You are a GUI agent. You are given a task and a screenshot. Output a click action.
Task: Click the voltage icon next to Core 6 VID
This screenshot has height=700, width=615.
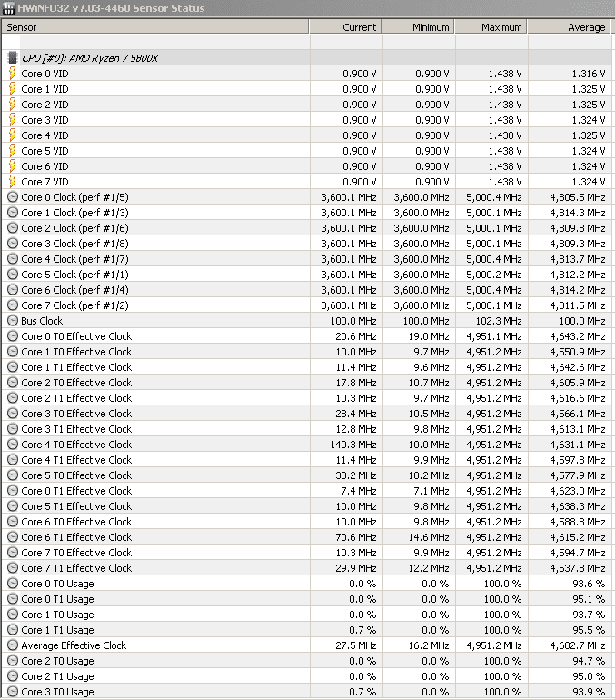point(13,166)
